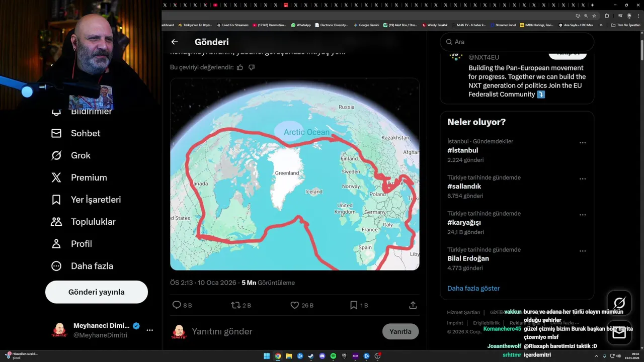Open options dots for #sallandık trend
644x362 pixels.
[x=583, y=179]
